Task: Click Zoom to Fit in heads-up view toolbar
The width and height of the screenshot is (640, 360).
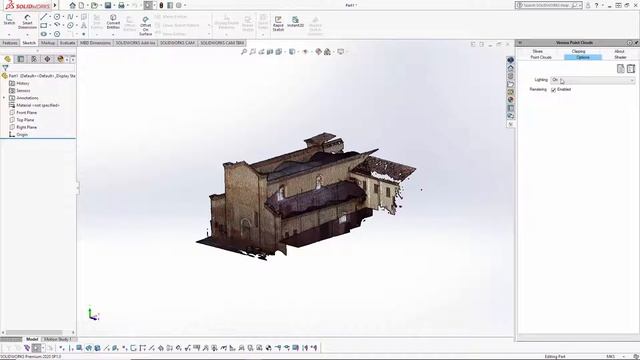Action: click(x=244, y=52)
